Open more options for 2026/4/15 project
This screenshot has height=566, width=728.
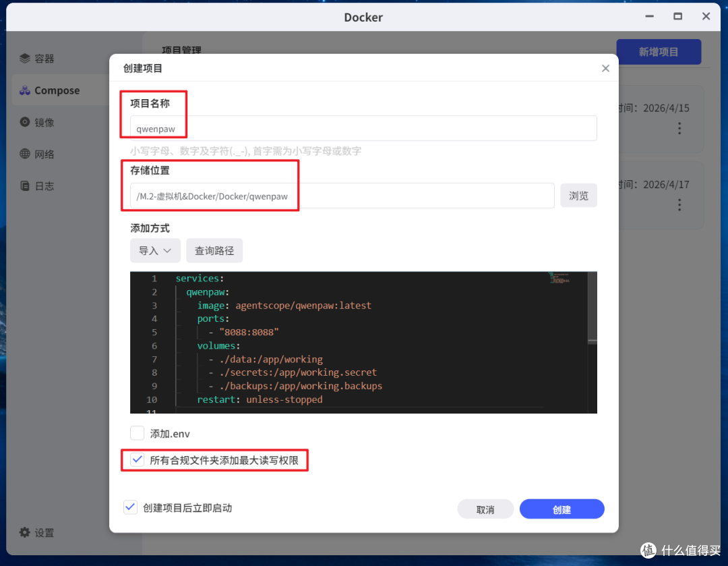[679, 128]
